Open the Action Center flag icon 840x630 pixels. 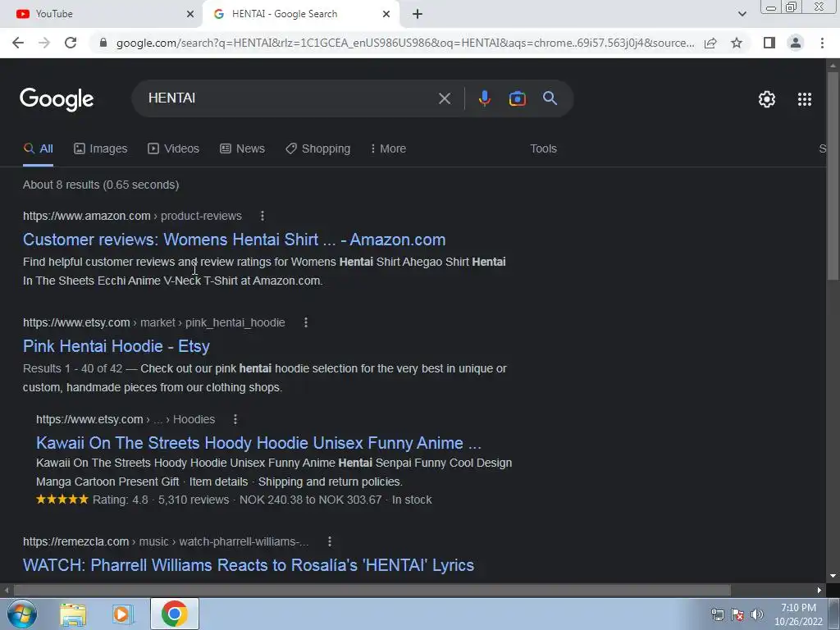tap(737, 614)
